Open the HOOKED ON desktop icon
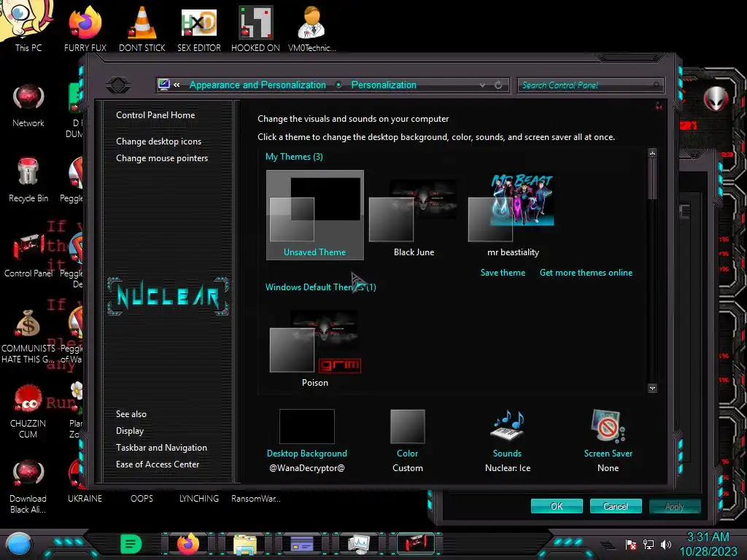The image size is (747, 560). pyautogui.click(x=255, y=28)
